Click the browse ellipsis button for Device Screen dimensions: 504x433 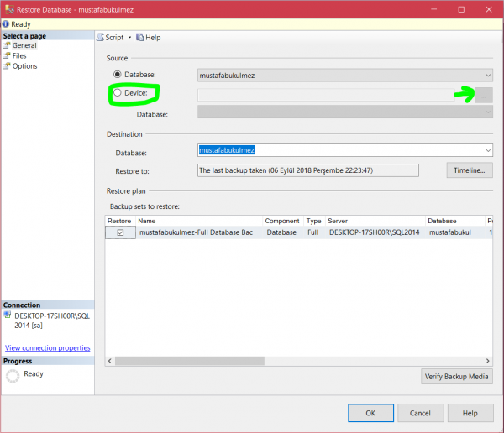point(484,96)
